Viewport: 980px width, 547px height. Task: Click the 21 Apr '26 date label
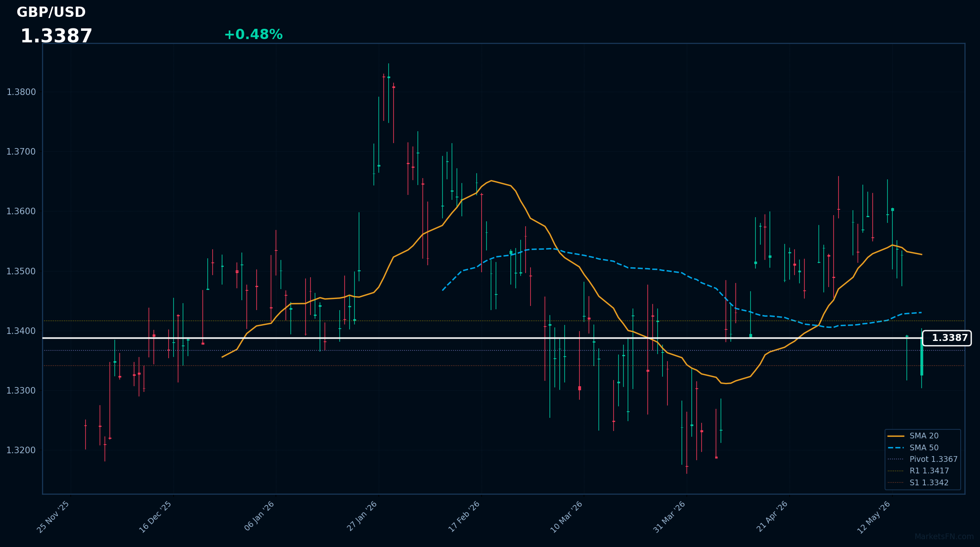(x=772, y=517)
